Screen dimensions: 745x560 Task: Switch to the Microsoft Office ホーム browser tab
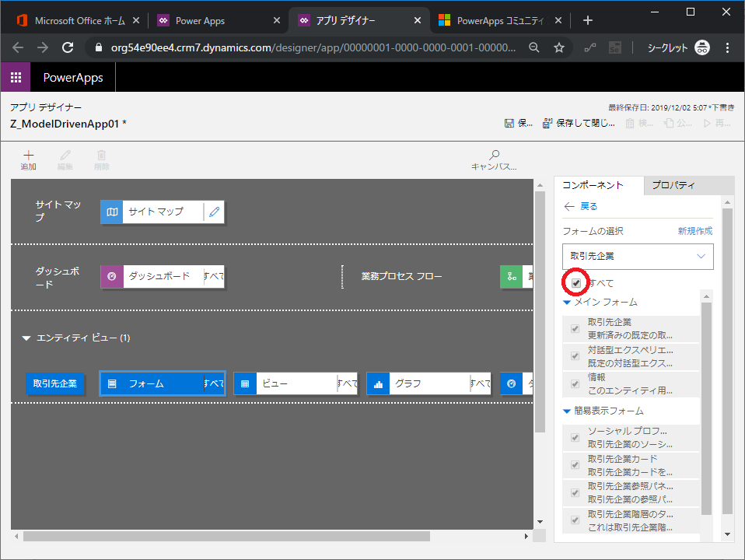(79, 20)
